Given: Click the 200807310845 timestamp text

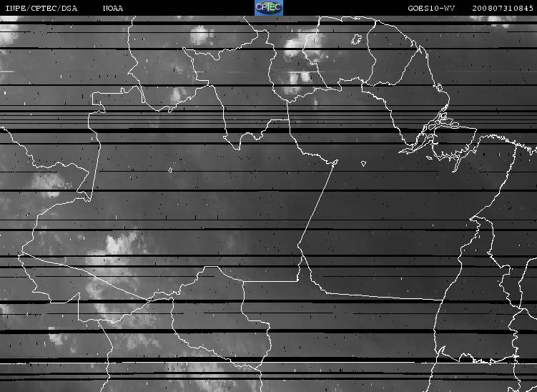Looking at the screenshot, I should pos(503,8).
